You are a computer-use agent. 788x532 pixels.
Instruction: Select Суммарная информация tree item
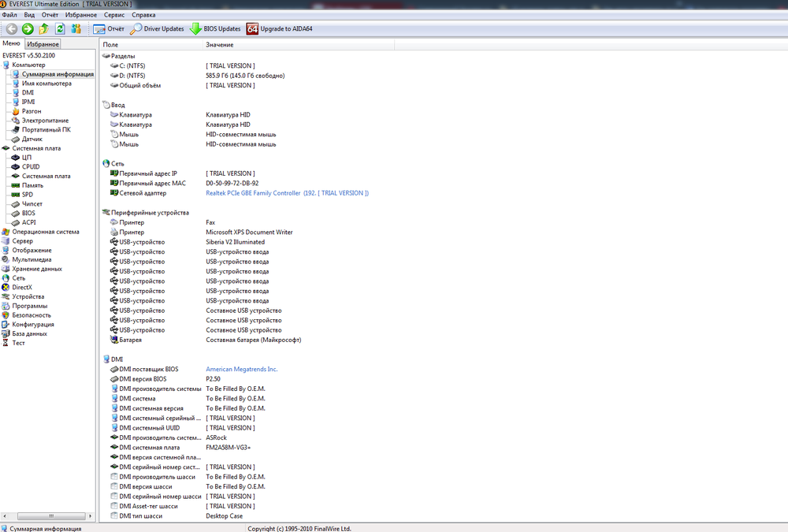pyautogui.click(x=58, y=74)
